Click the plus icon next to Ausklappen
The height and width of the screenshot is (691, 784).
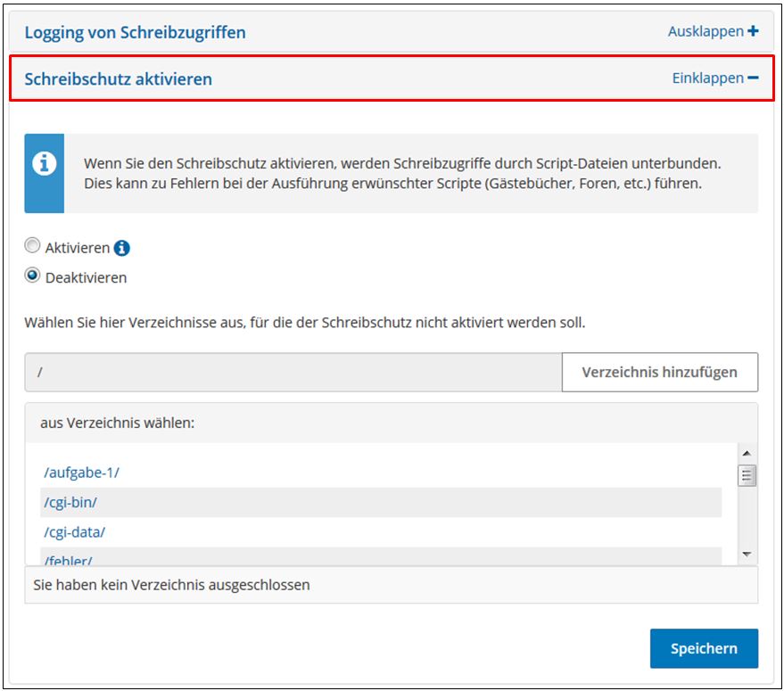pyautogui.click(x=754, y=30)
